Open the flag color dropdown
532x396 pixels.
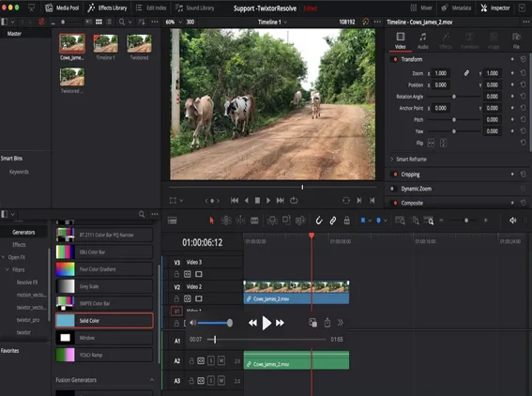pyautogui.click(x=370, y=221)
